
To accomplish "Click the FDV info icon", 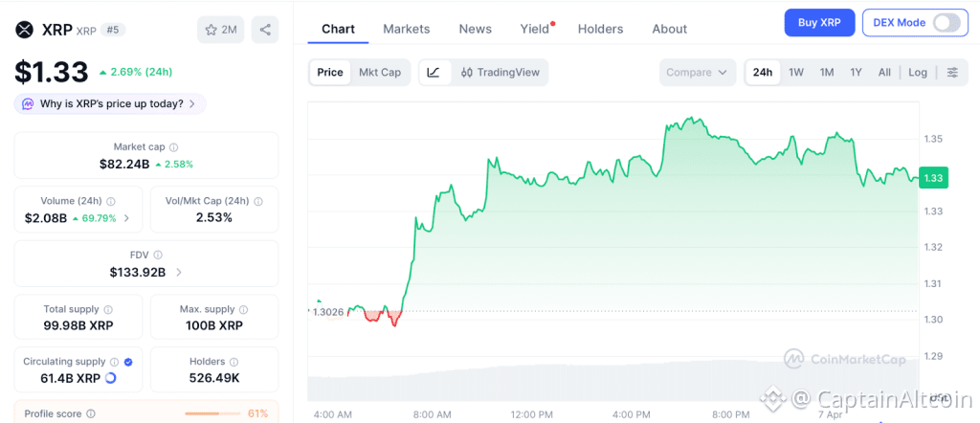I will (x=158, y=256).
